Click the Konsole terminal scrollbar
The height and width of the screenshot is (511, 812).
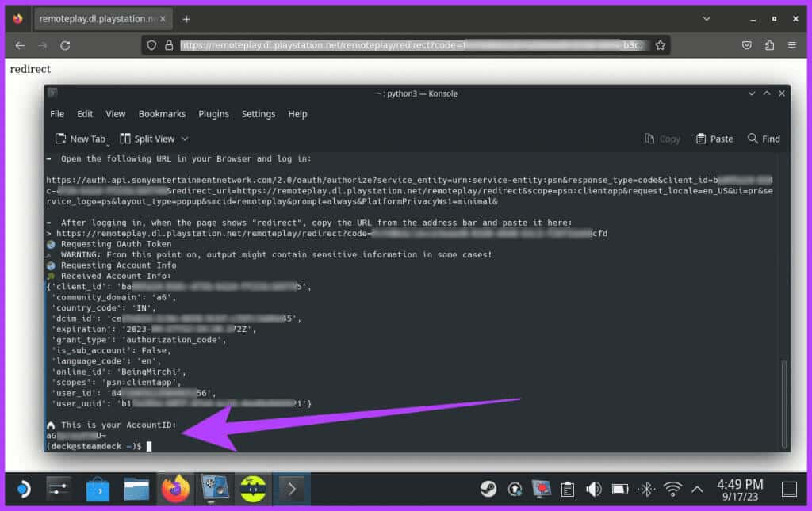pos(784,405)
